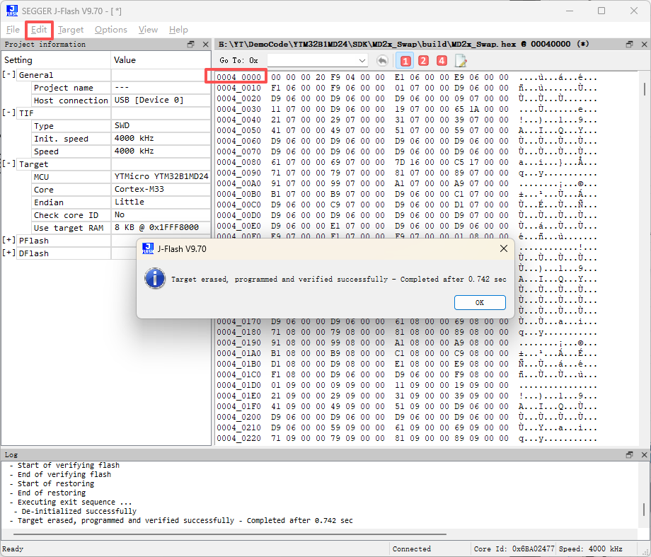Click the Log horizontal scrollbar
Viewport: 651px width, 557px height.
click(x=230, y=534)
